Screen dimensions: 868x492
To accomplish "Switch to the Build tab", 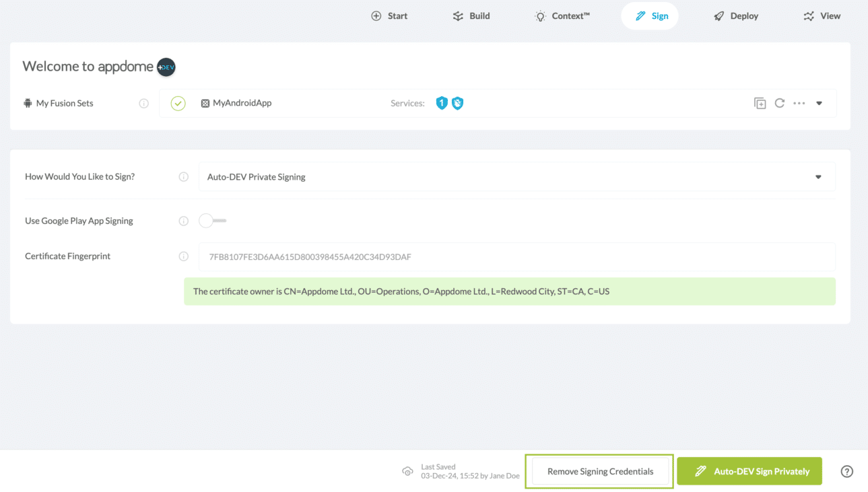I will pos(471,16).
